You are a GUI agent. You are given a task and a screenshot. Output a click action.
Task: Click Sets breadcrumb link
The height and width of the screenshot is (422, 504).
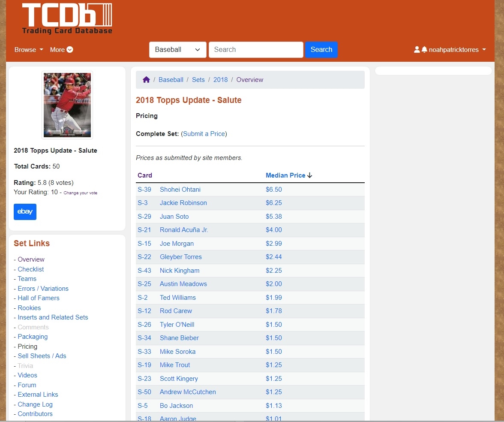[x=198, y=80]
